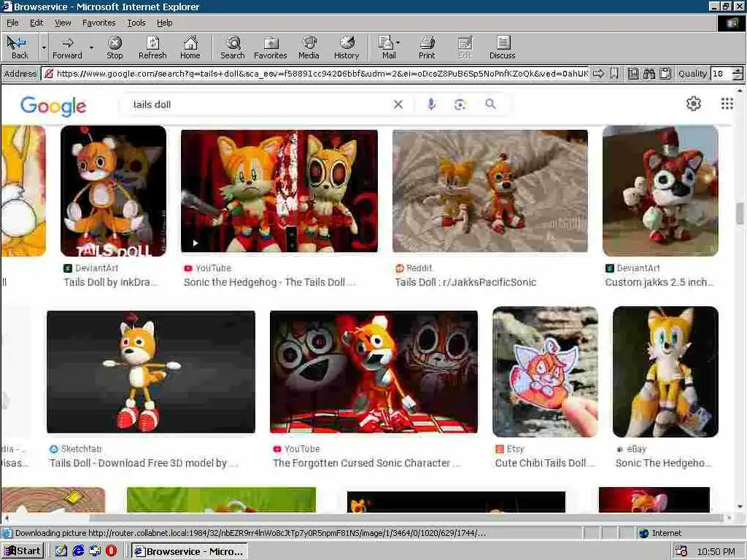Click the Go arrow beside the address
Image resolution: width=747 pixels, height=560 pixels.
tap(598, 74)
